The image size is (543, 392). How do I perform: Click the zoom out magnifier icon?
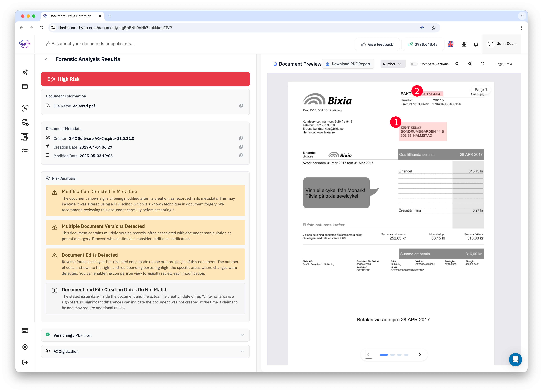click(470, 64)
